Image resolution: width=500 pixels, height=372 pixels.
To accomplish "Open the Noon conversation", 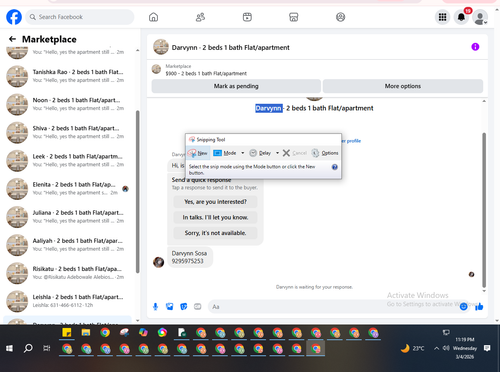I will tap(68, 104).
